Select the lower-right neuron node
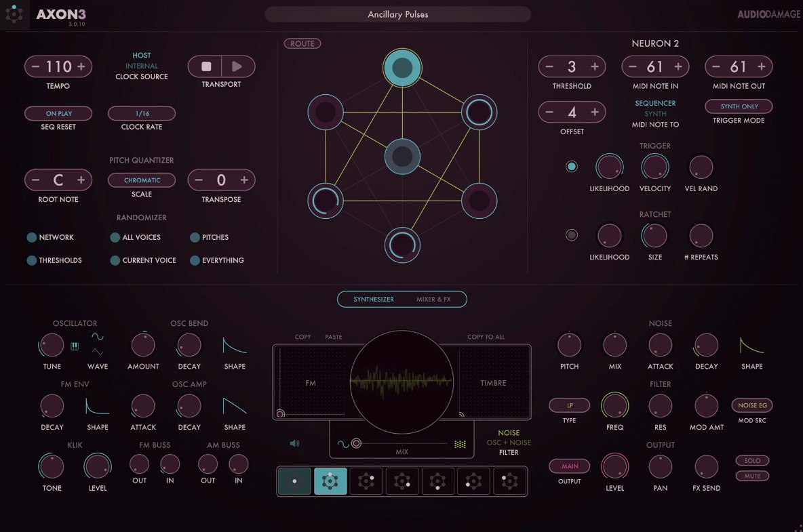The height and width of the screenshot is (532, 803). (x=479, y=201)
